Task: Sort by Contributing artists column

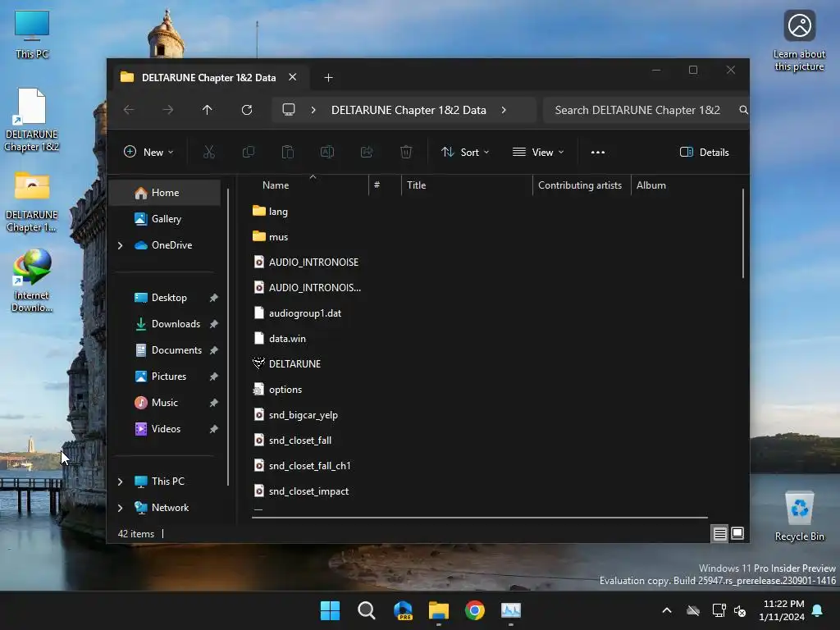Action: (x=582, y=185)
